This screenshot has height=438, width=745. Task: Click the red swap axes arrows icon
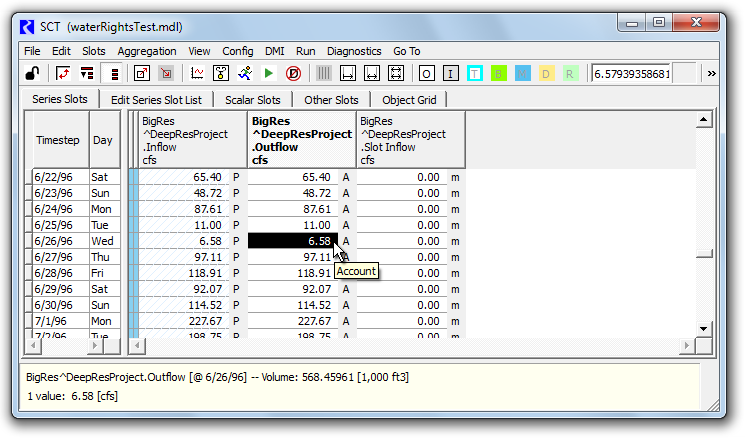[x=63, y=74]
